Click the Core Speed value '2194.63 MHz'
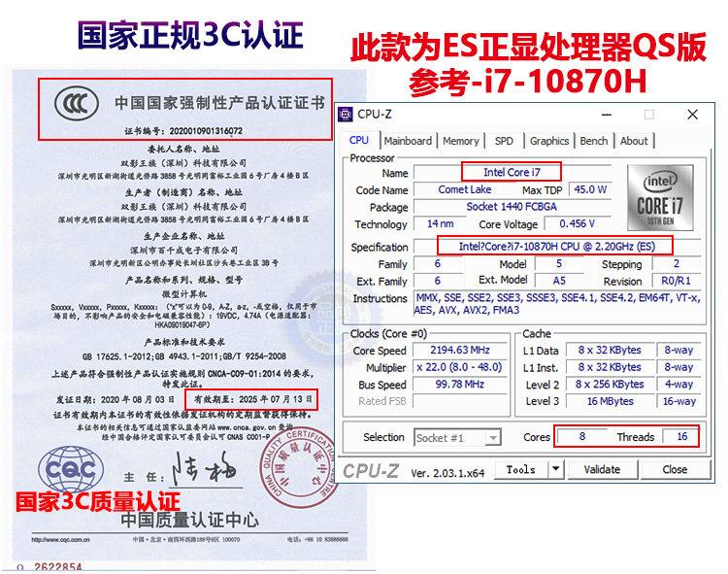Screen dimensions: 728x574 tap(460, 350)
